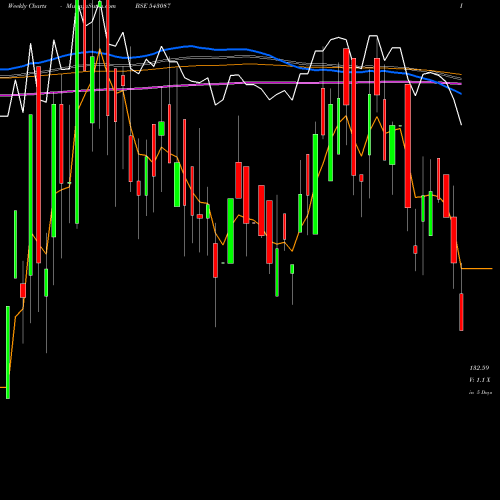This screenshot has height=500, width=500.
Task: Click the MunafaSutra.com site label
Action: (91, 6)
